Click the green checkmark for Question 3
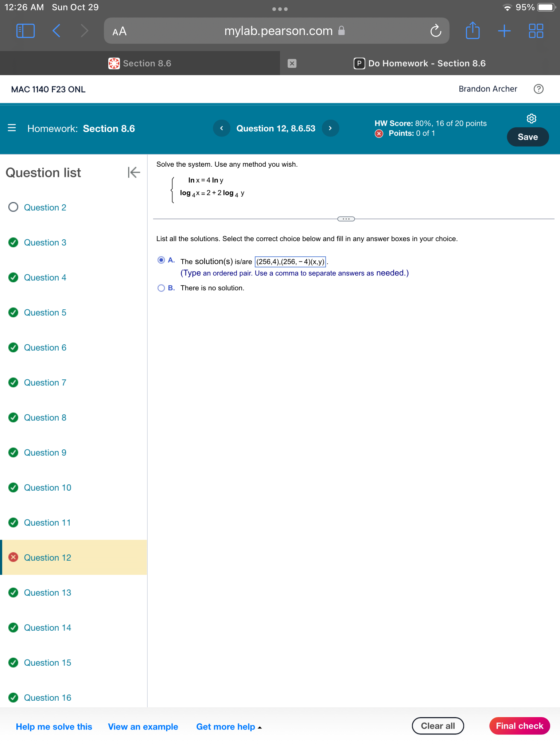The image size is (560, 747). [x=13, y=243]
